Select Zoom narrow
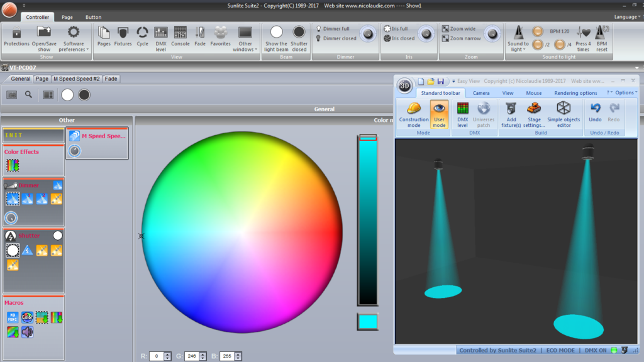Screen dimensions: 644x362 (461, 38)
